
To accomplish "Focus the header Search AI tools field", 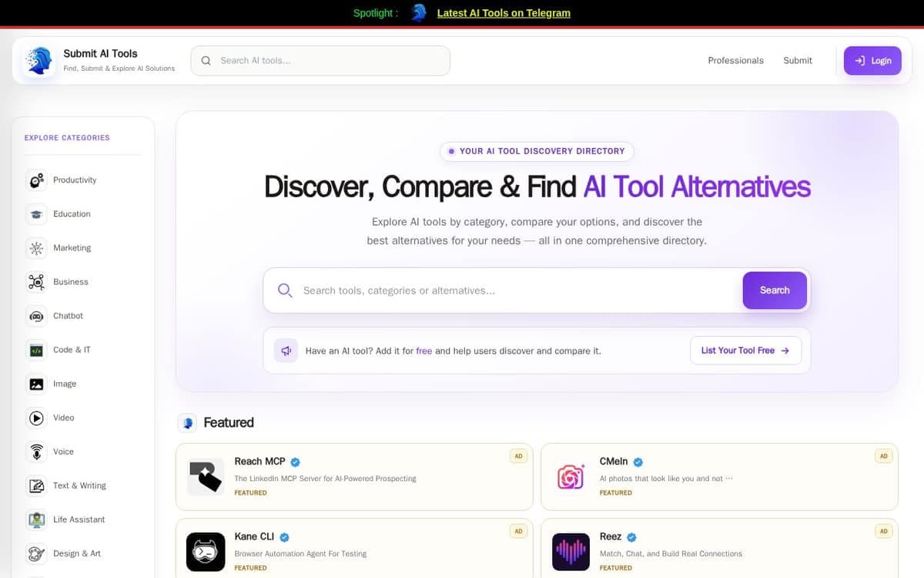I will (320, 61).
